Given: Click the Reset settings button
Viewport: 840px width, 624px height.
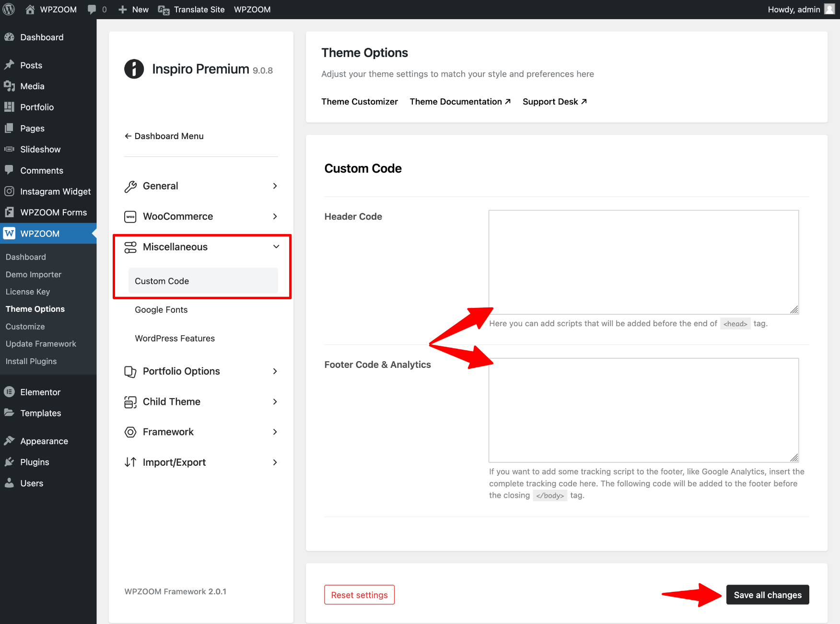Looking at the screenshot, I should (359, 595).
